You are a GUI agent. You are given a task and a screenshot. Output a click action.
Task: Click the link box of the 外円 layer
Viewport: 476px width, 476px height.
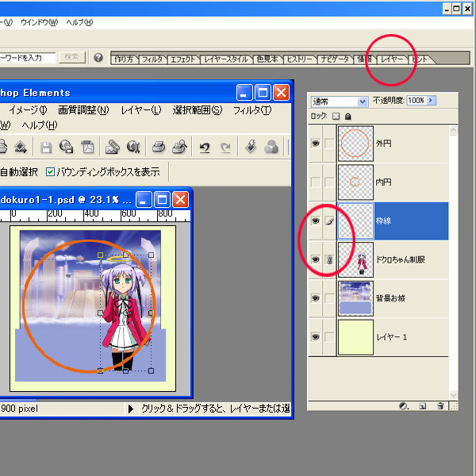click(329, 144)
